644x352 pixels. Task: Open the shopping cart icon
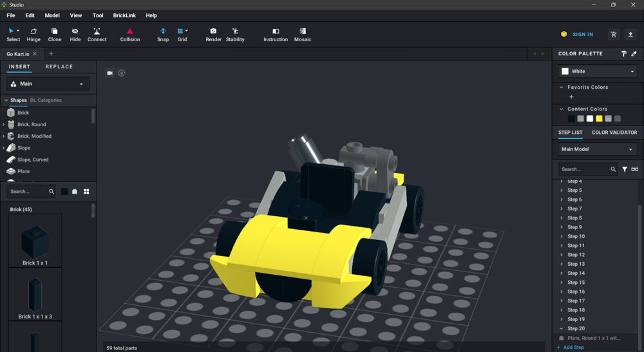pos(614,35)
